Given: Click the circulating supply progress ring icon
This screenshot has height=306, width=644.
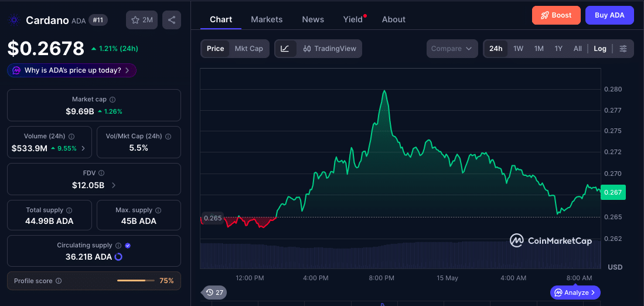Looking at the screenshot, I should point(118,257).
